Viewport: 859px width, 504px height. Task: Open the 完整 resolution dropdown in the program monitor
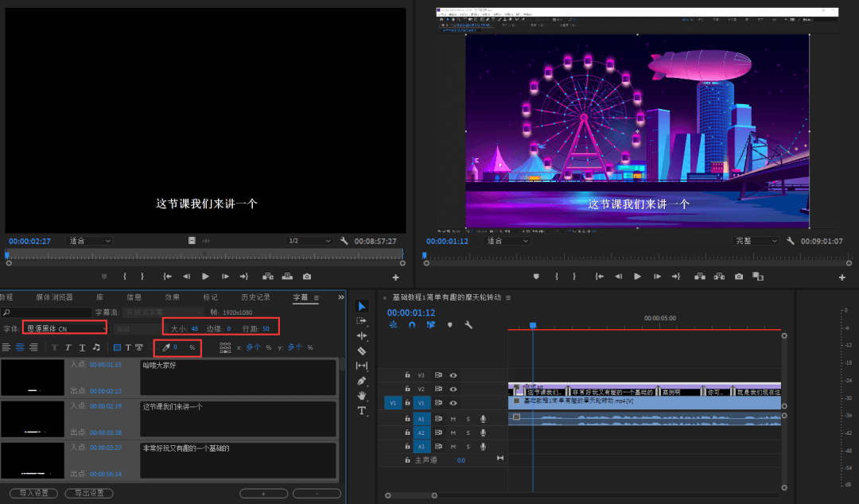tap(756, 241)
